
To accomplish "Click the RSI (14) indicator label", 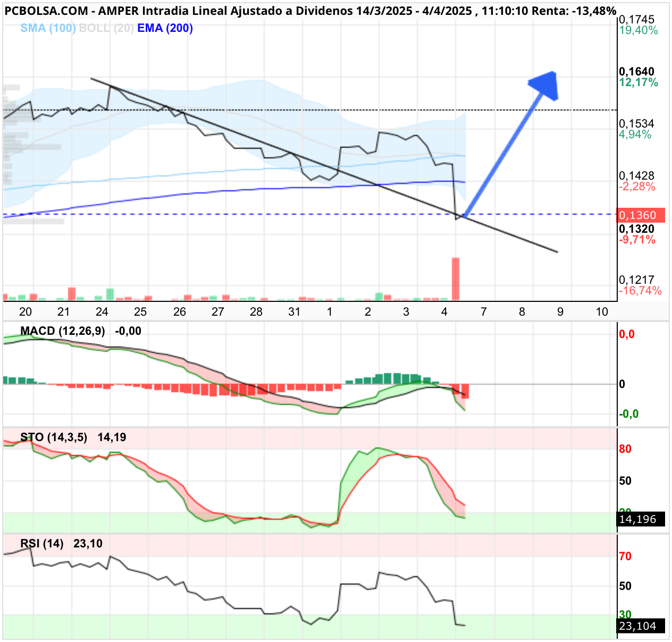I will point(42,544).
